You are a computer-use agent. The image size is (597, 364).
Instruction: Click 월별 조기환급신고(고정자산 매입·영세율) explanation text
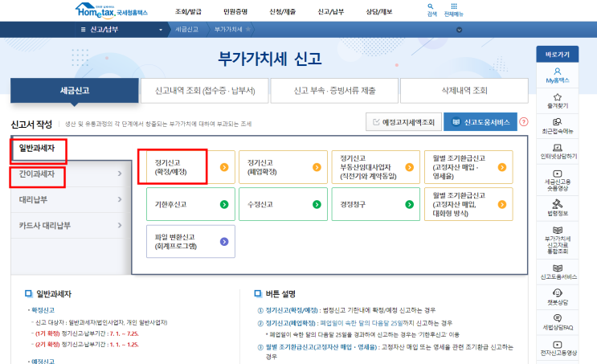click(321, 347)
